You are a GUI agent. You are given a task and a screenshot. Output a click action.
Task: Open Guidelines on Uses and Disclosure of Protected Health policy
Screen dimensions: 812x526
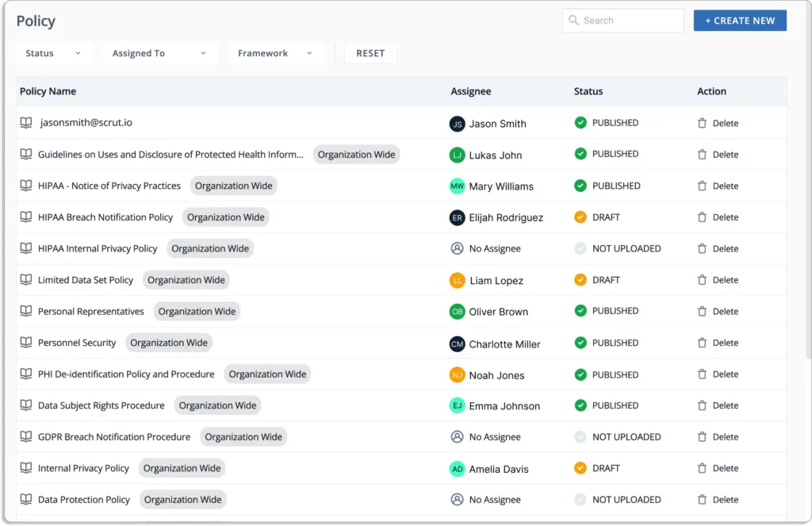(170, 155)
